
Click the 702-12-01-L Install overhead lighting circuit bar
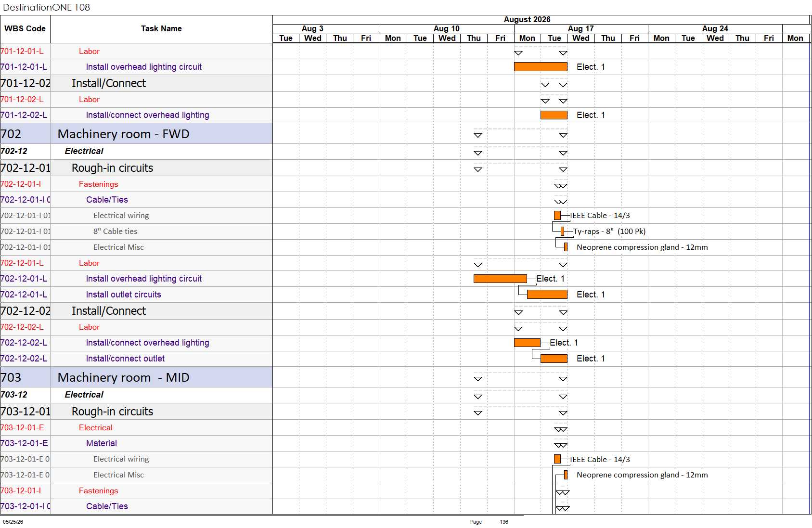point(500,279)
